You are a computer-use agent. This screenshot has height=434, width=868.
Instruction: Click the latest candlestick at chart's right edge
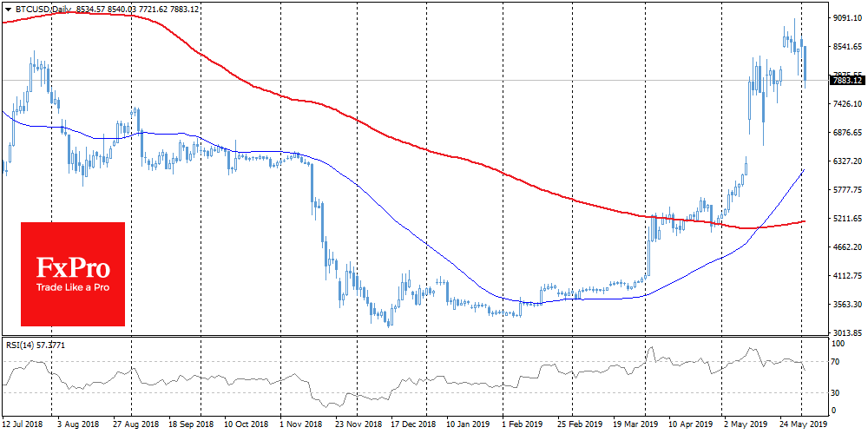pos(806,65)
